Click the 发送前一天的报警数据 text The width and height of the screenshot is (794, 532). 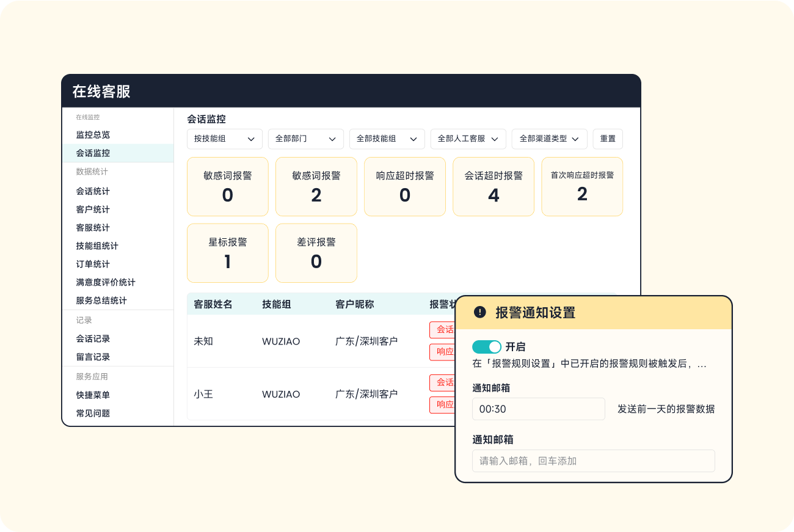point(666,409)
